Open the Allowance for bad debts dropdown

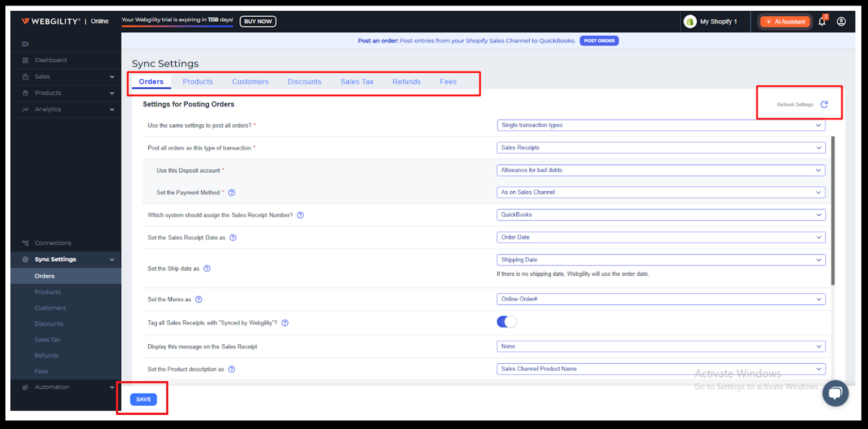pos(660,171)
